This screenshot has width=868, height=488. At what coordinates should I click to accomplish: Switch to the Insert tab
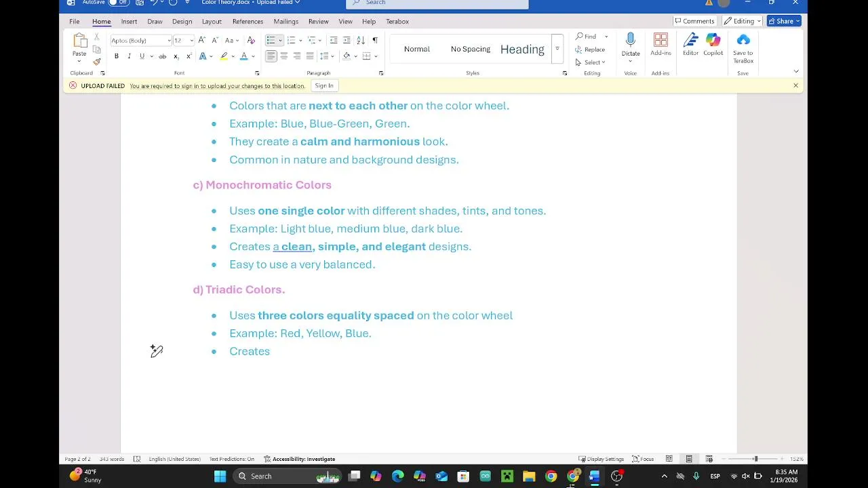(129, 22)
